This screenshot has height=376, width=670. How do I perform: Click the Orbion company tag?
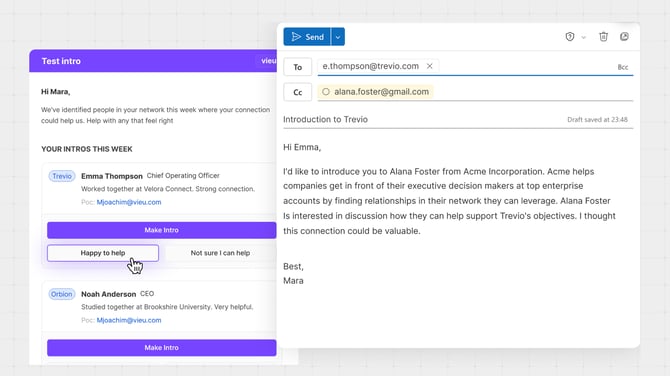coord(62,294)
